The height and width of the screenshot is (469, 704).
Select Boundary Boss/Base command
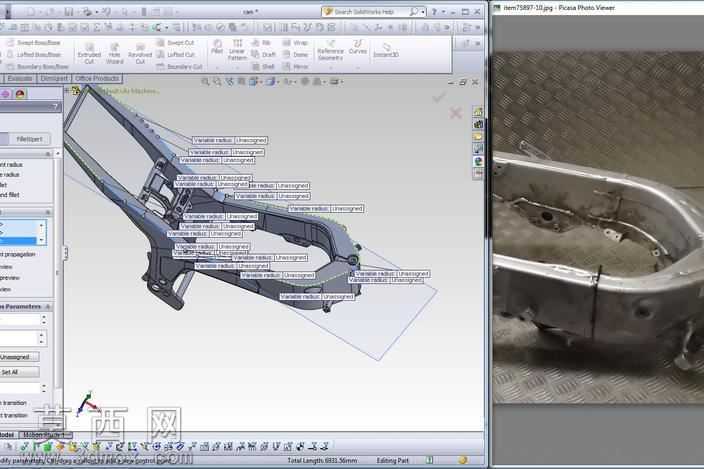pyautogui.click(x=38, y=66)
